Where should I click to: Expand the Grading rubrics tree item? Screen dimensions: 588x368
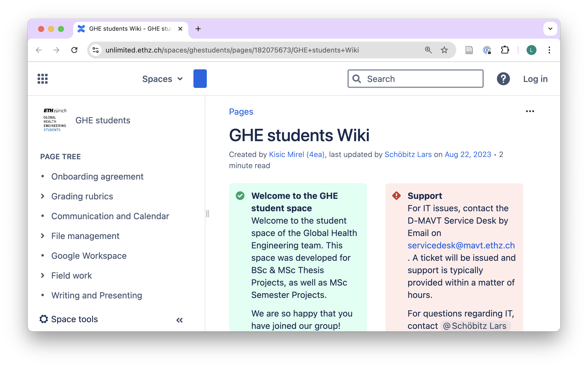[x=43, y=196]
